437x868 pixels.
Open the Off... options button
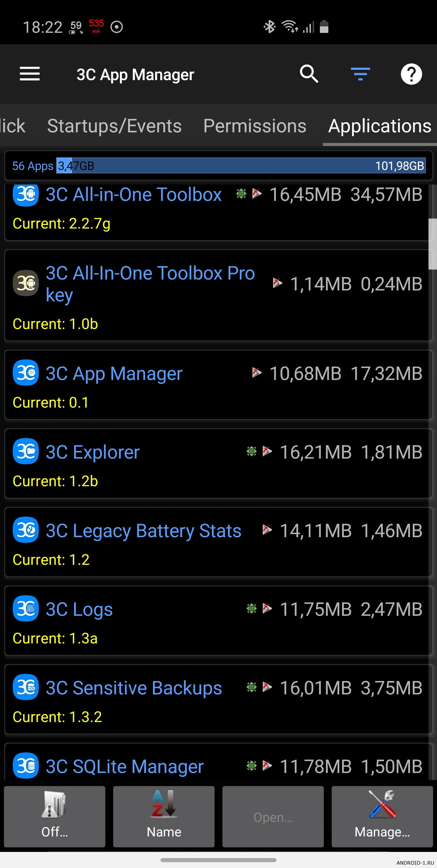(x=55, y=816)
